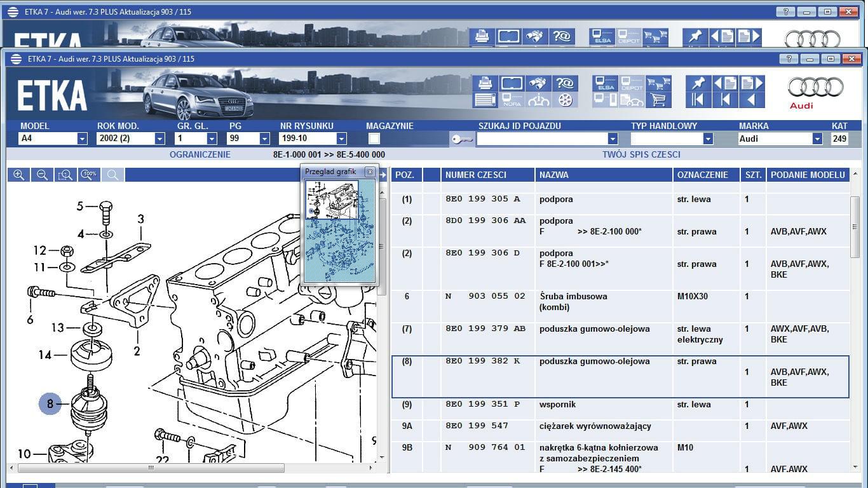Click the POZ. column header
This screenshot has height=488, width=868.
(x=407, y=175)
